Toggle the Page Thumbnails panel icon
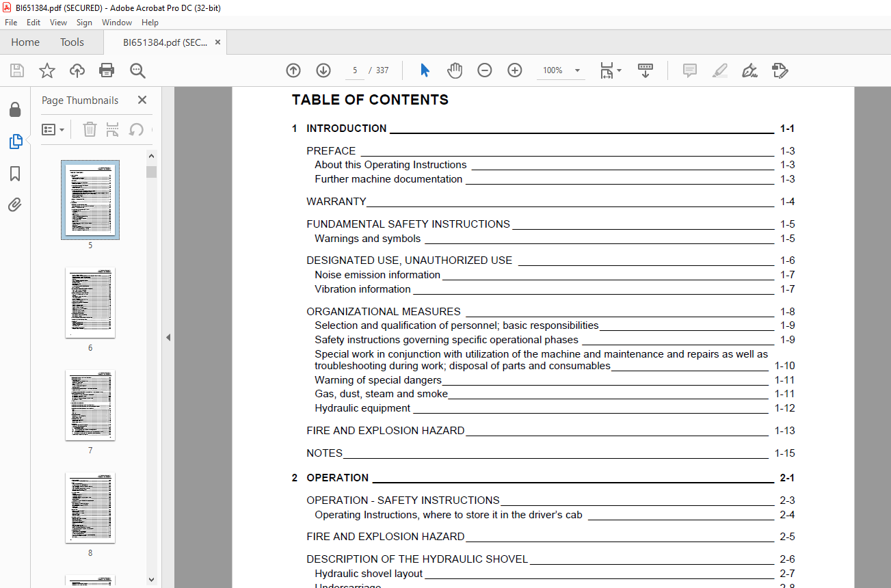The height and width of the screenshot is (588, 891). click(15, 142)
